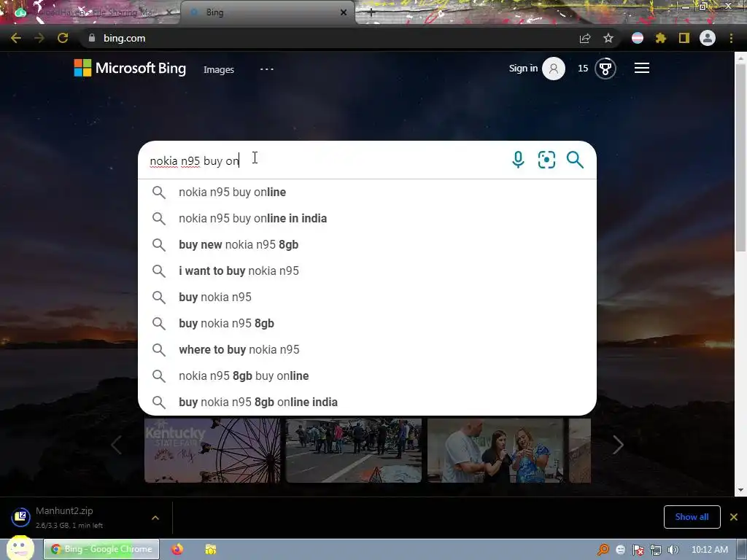The height and width of the screenshot is (560, 747).
Task: Click the Sign in avatar icon
Action: (x=554, y=69)
